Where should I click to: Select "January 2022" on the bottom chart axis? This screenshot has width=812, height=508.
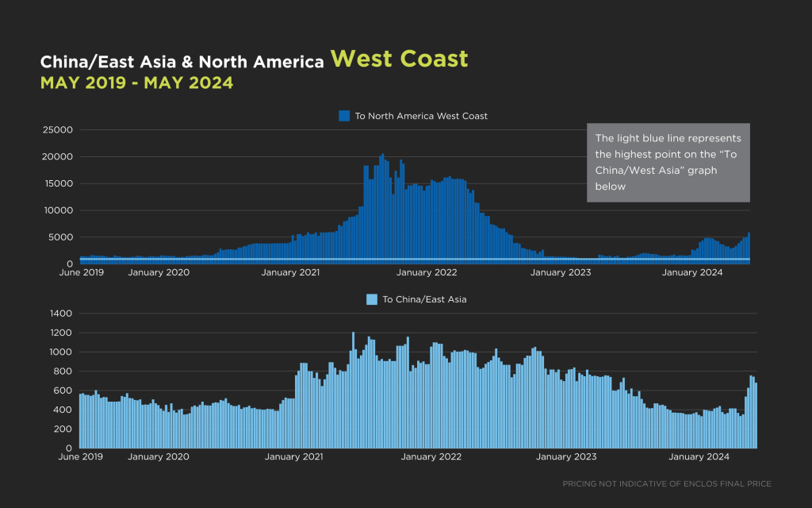[x=431, y=457]
